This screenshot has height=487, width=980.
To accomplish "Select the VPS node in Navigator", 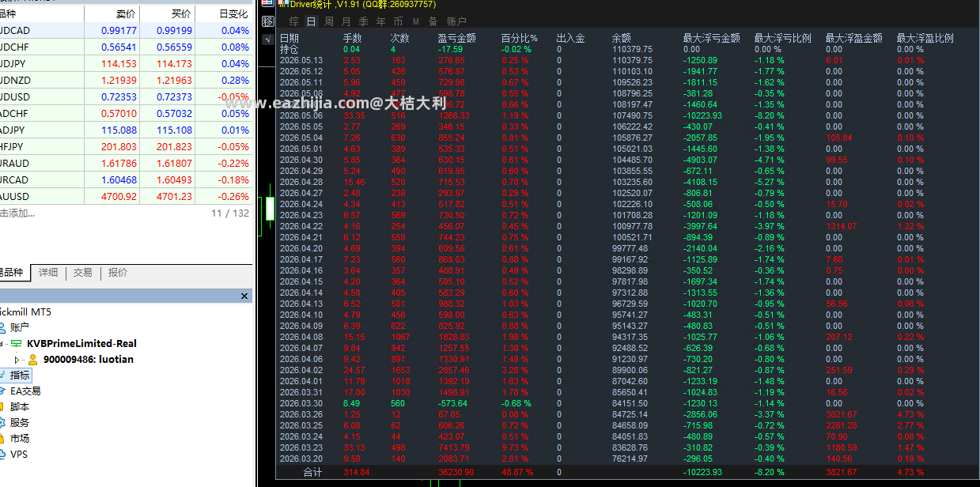I will pos(18,455).
